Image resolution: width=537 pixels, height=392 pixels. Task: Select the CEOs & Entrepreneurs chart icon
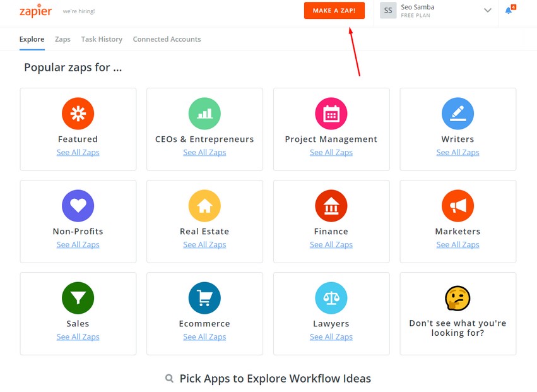click(x=204, y=114)
